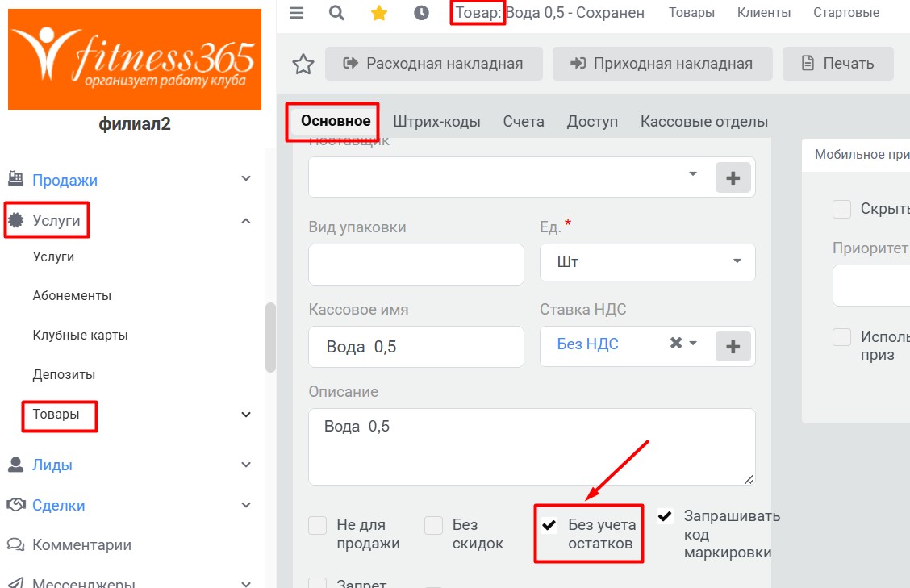Open the Товары link in top bar

coord(691,13)
